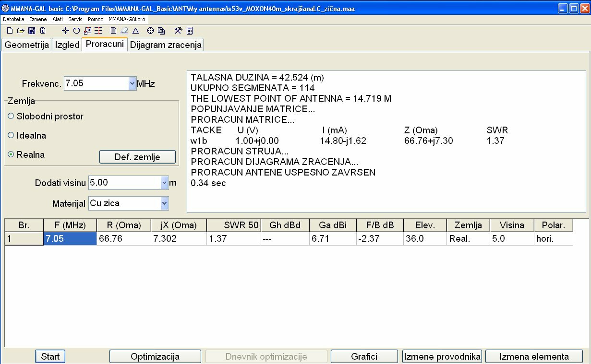Click the Def. zemlje button
Image resolution: width=591 pixels, height=364 pixels.
pos(137,157)
